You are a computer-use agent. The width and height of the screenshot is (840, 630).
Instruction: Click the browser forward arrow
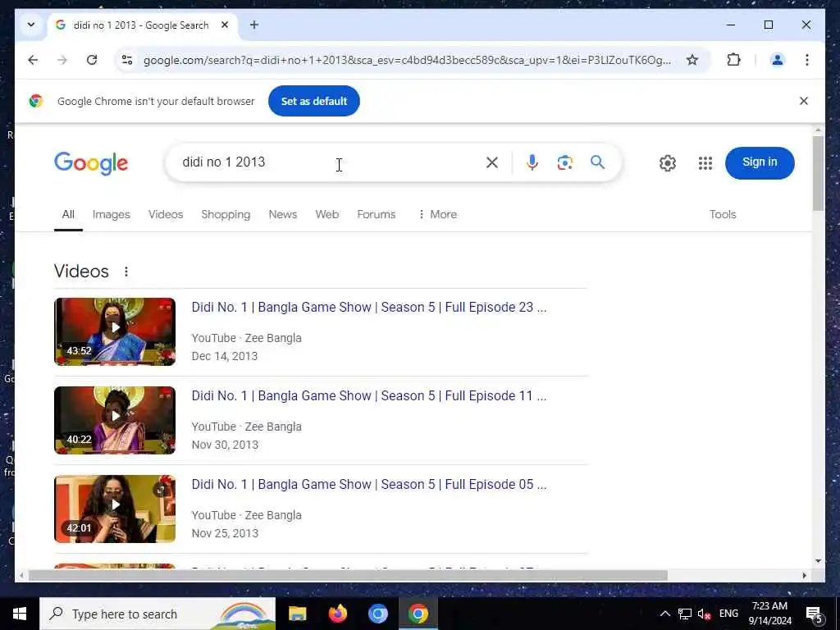pos(62,60)
